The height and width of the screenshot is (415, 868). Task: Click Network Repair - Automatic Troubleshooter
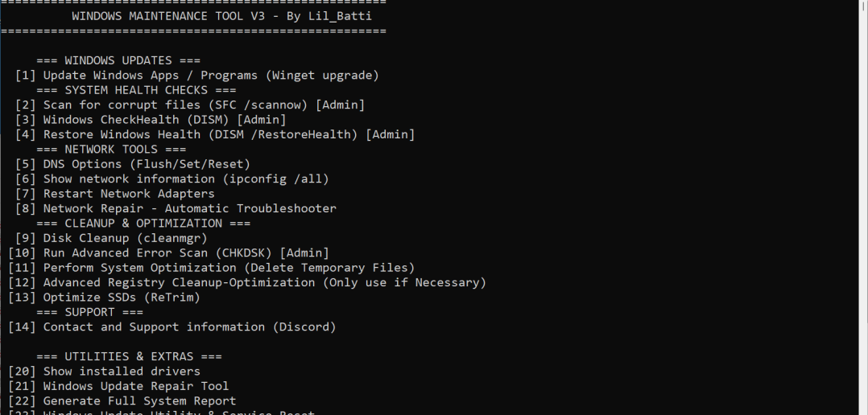(189, 208)
